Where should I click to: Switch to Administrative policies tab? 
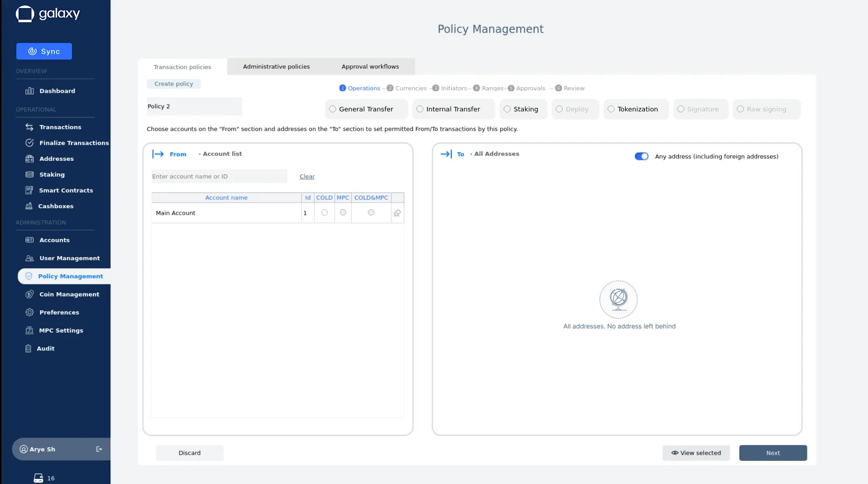coord(277,67)
